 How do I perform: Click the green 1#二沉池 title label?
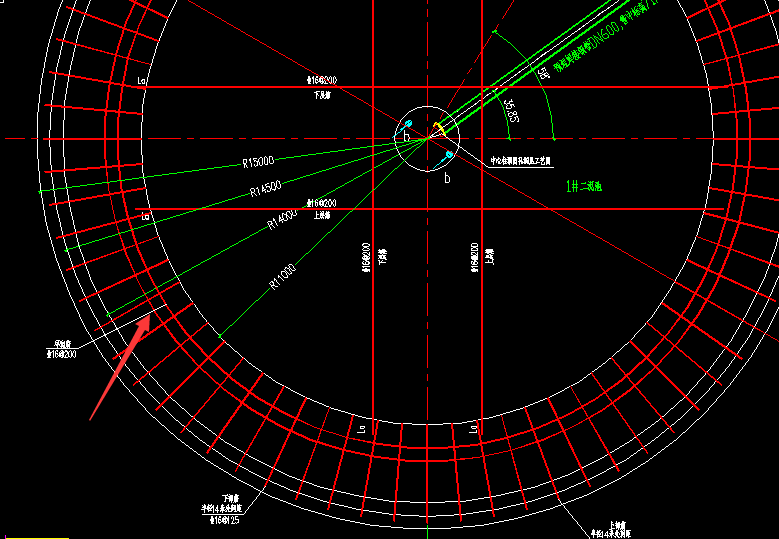point(584,187)
